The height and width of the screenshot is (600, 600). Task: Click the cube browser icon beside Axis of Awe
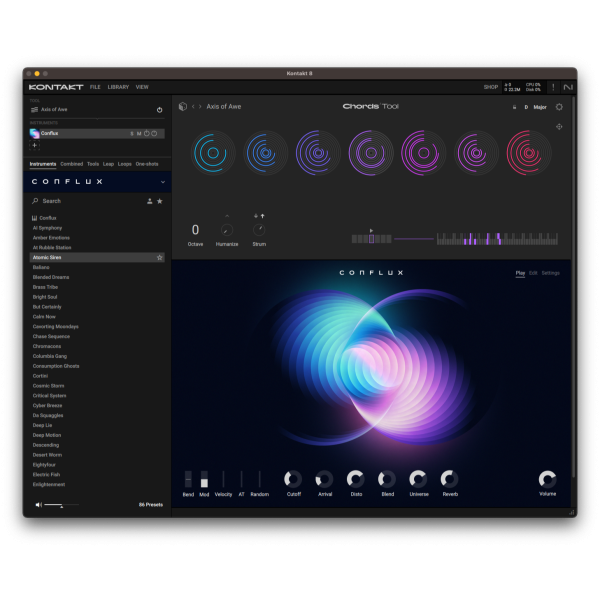point(183,107)
